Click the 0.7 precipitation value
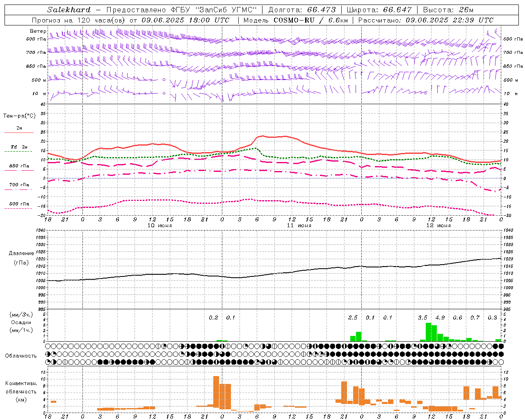 tap(475, 317)
